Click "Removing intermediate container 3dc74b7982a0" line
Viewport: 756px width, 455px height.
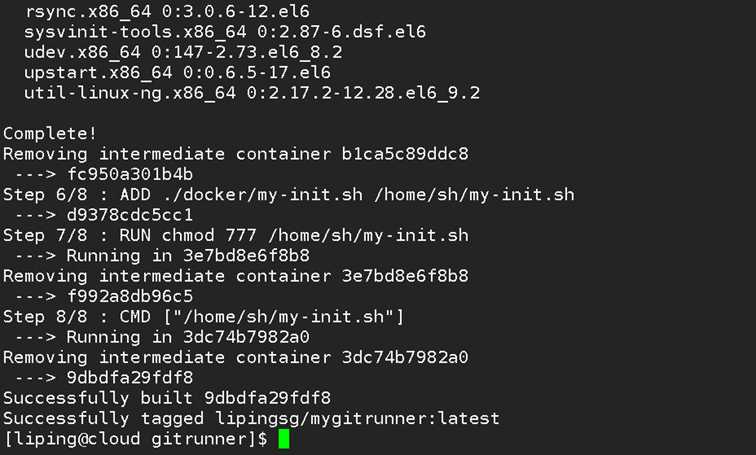235,357
